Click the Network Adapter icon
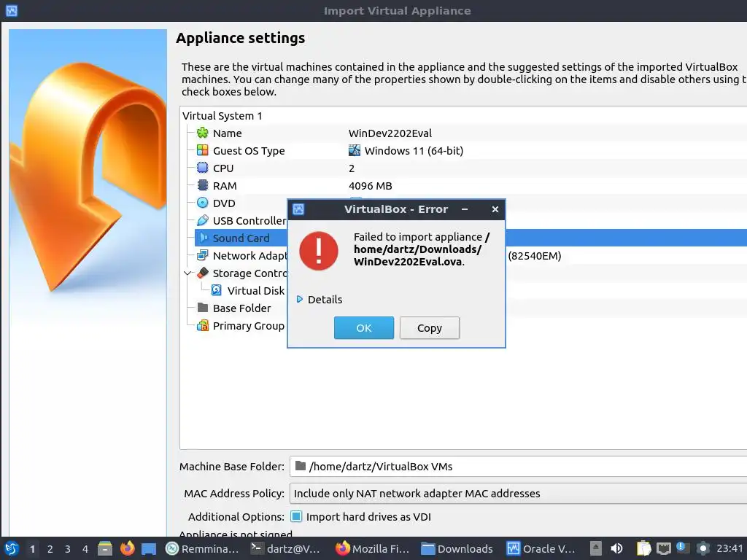Viewport: 747px width, 560px height. (203, 255)
